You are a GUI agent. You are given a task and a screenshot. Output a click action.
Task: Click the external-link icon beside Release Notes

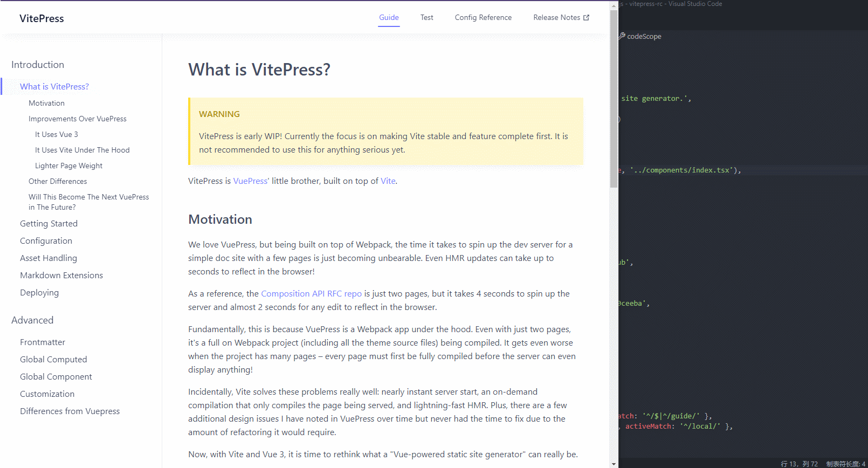click(586, 18)
